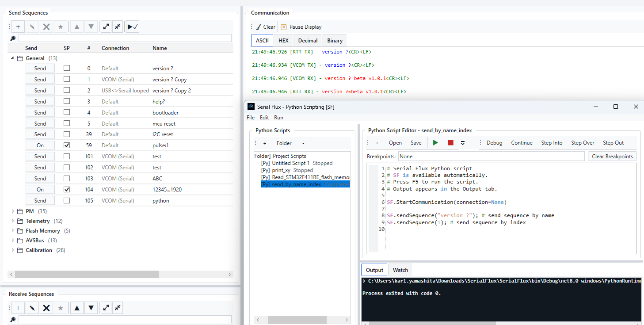Image resolution: width=644 pixels, height=325 pixels.
Task: Click the star icon in Send Sequences toolbar
Action: click(x=61, y=27)
